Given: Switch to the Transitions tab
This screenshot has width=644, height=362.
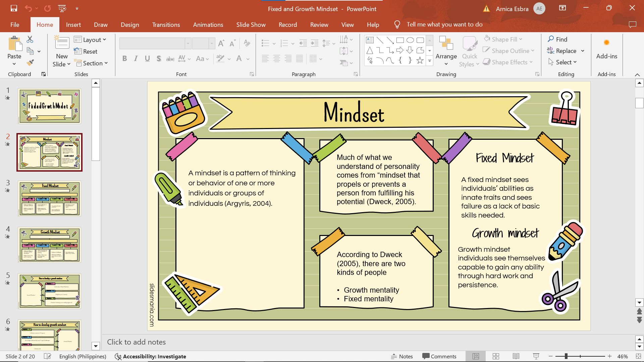Looking at the screenshot, I should coord(166,25).
